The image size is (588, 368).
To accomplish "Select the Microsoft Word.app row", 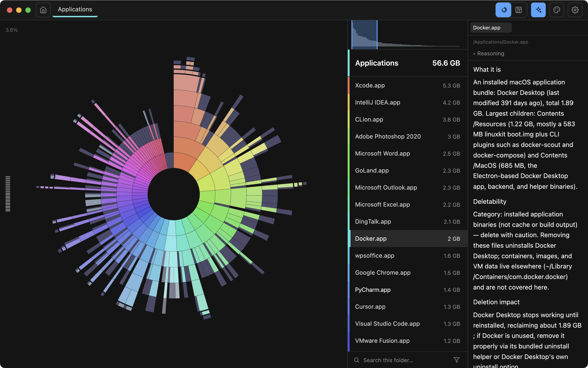I will point(408,154).
